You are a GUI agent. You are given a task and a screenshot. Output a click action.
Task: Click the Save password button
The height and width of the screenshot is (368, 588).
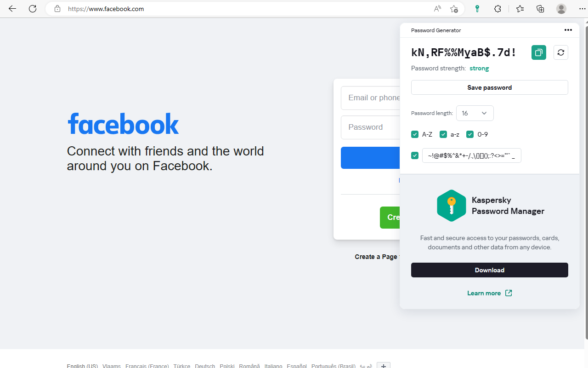[490, 87]
